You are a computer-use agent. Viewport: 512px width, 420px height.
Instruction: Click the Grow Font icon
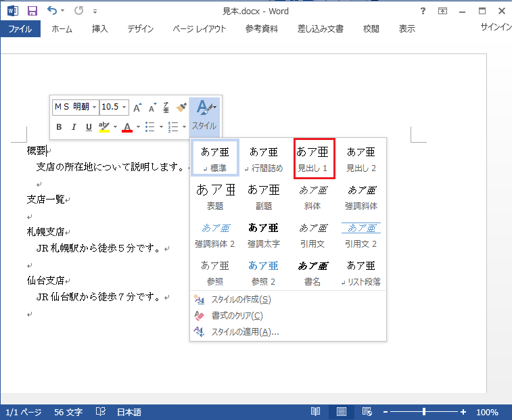137,107
